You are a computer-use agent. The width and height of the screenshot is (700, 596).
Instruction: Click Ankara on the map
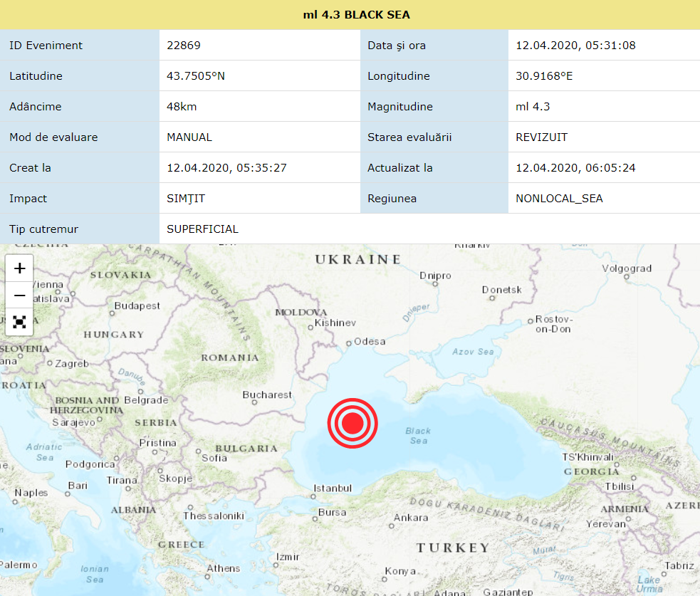point(411,518)
